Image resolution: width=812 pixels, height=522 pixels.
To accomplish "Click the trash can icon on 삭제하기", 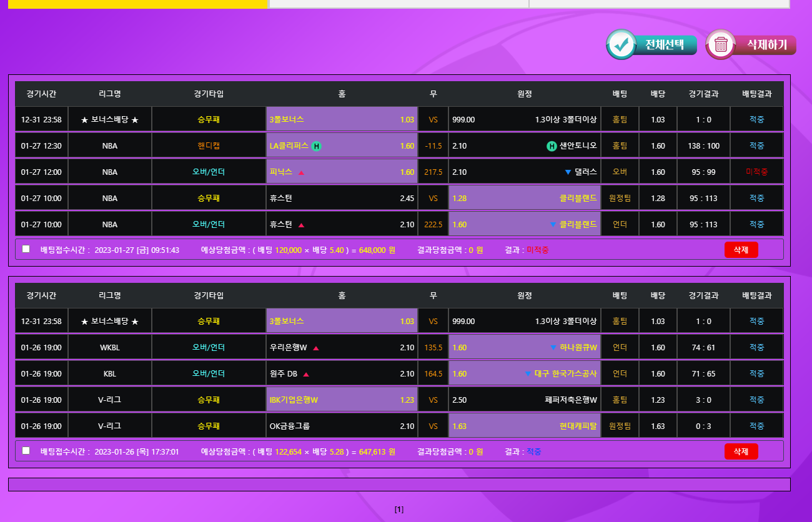I will click(x=721, y=45).
